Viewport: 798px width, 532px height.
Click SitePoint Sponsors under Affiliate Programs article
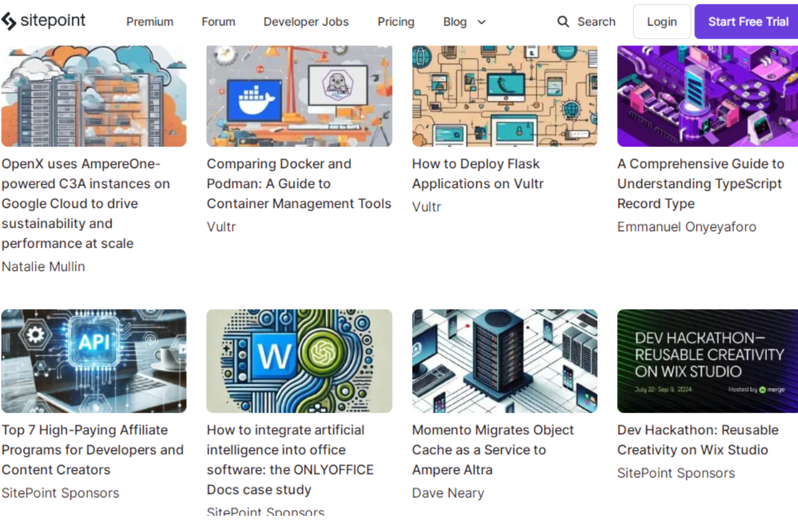coord(60,493)
